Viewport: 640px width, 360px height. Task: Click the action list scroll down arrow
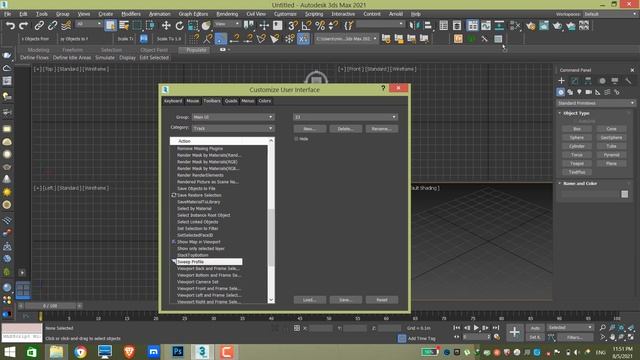click(271, 300)
